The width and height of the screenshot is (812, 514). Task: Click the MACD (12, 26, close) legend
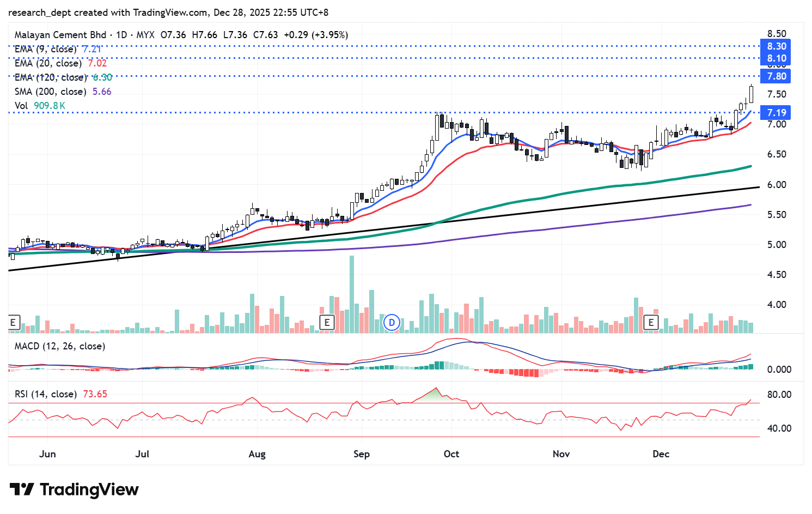60,346
